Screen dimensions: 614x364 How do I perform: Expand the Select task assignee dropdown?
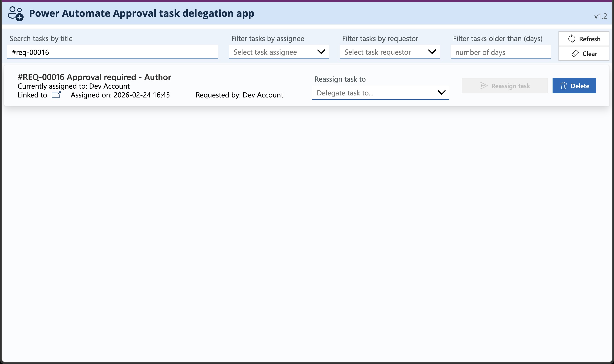(x=278, y=52)
